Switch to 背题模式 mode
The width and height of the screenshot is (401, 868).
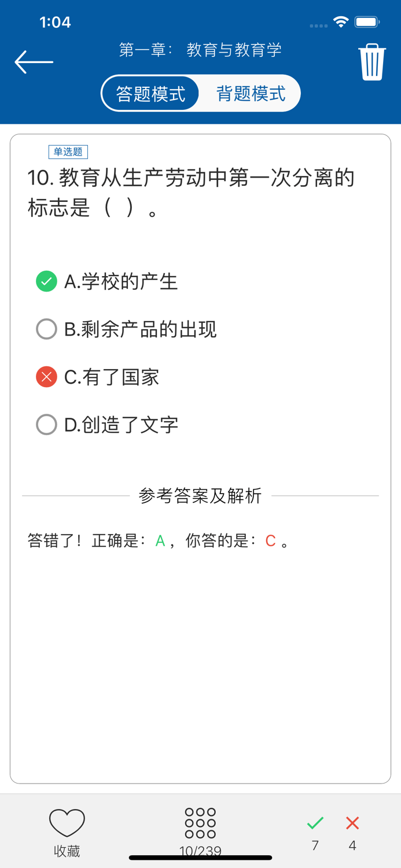pyautogui.click(x=251, y=93)
